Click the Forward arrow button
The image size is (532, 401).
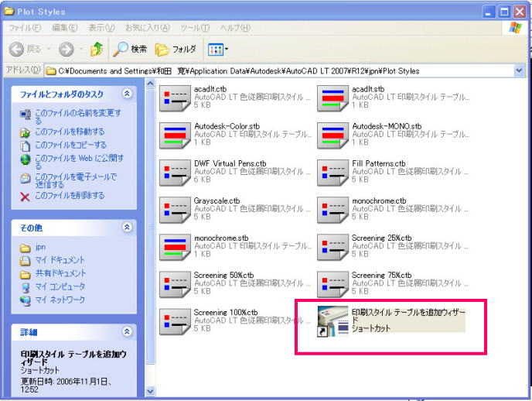tap(66, 50)
